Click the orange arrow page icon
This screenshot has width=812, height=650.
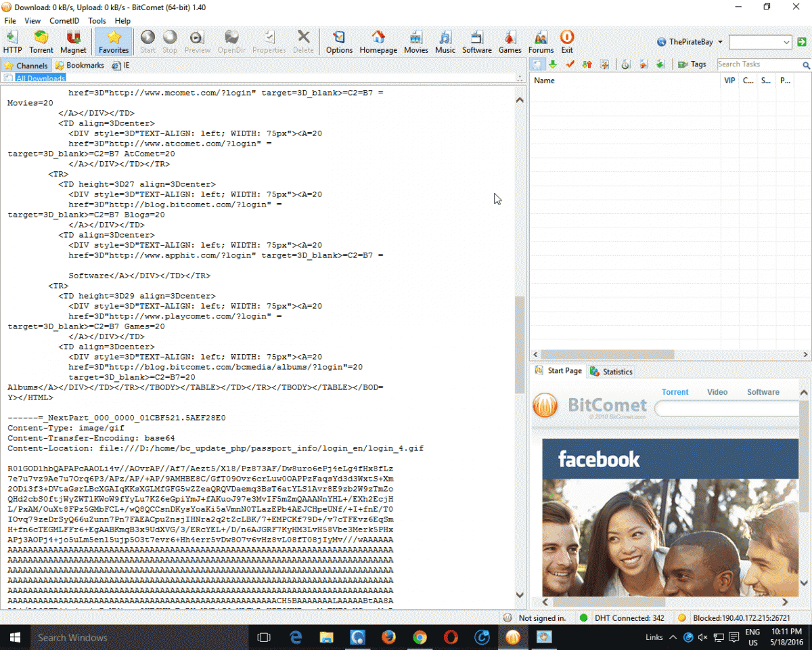(x=643, y=64)
